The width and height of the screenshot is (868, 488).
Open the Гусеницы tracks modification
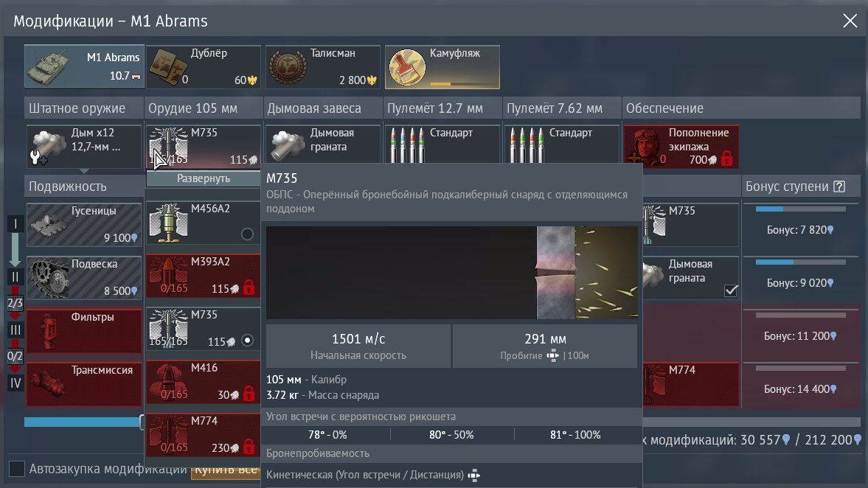[x=84, y=224]
